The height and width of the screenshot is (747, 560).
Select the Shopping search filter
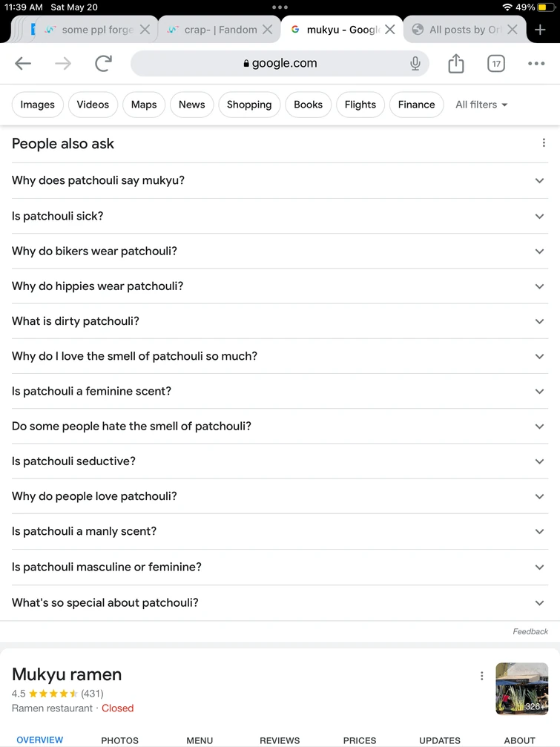(x=248, y=105)
